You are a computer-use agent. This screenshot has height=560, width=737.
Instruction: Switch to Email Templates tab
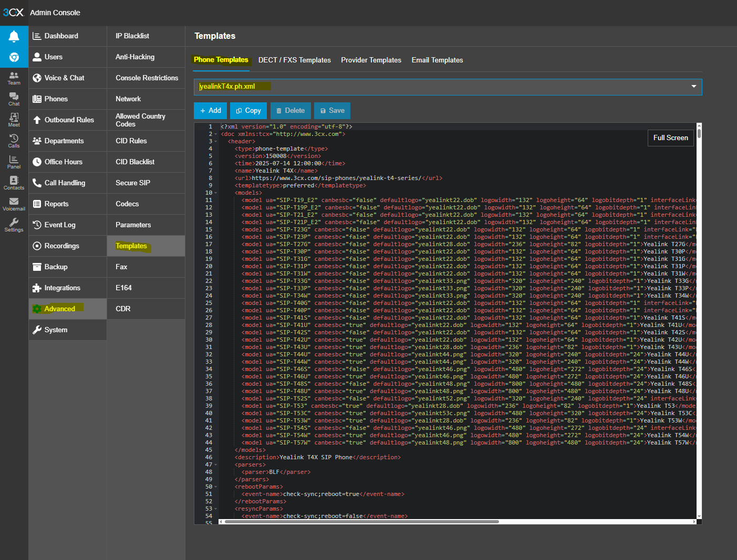coord(437,60)
